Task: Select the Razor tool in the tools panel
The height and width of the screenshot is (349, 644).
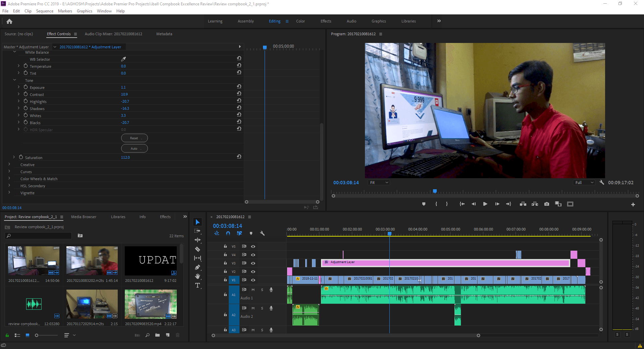Action: [198, 249]
